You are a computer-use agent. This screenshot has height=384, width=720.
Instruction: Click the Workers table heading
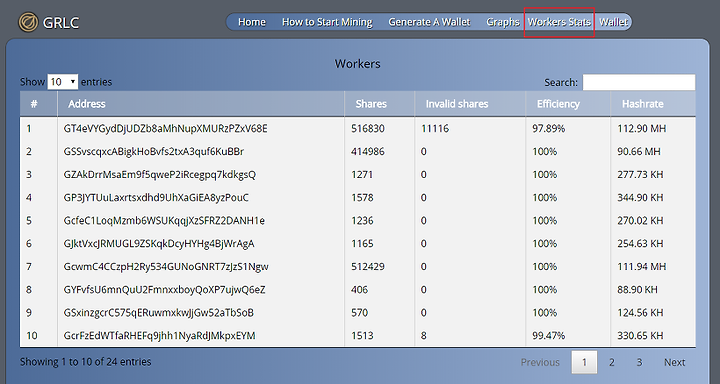[357, 63]
